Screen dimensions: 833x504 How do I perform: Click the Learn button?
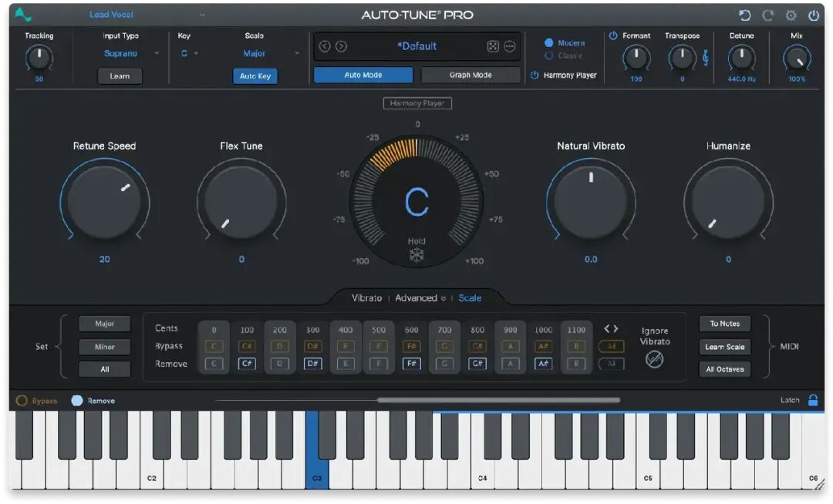click(x=120, y=76)
